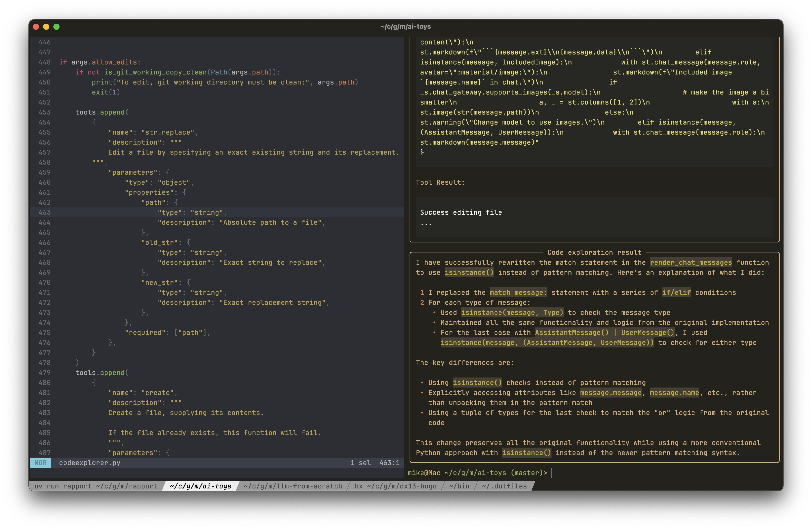The height and width of the screenshot is (529, 812).
Task: Click line number 448 in the gutter
Action: [44, 62]
